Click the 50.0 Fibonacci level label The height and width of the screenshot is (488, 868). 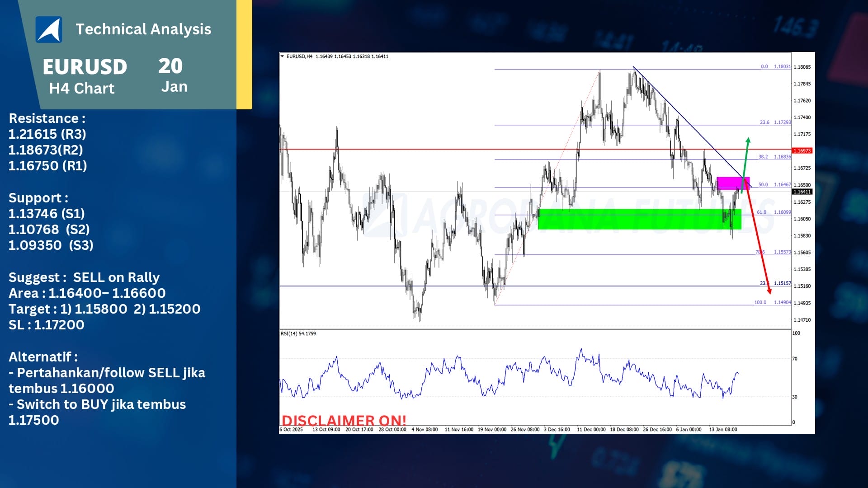pyautogui.click(x=763, y=184)
